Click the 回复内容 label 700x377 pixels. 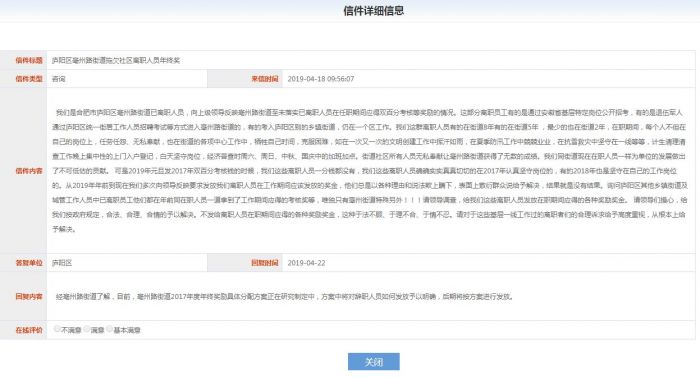point(29,296)
